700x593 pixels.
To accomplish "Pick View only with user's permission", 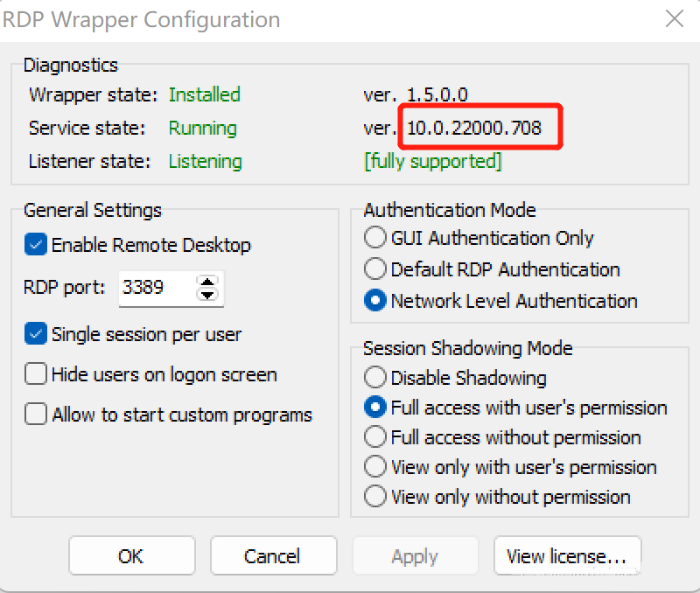I will coord(375,466).
